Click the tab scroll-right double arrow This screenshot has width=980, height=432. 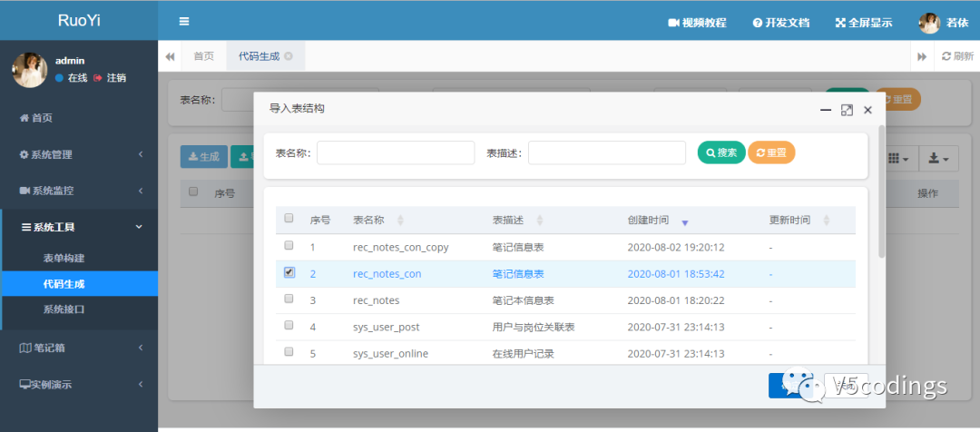point(922,56)
